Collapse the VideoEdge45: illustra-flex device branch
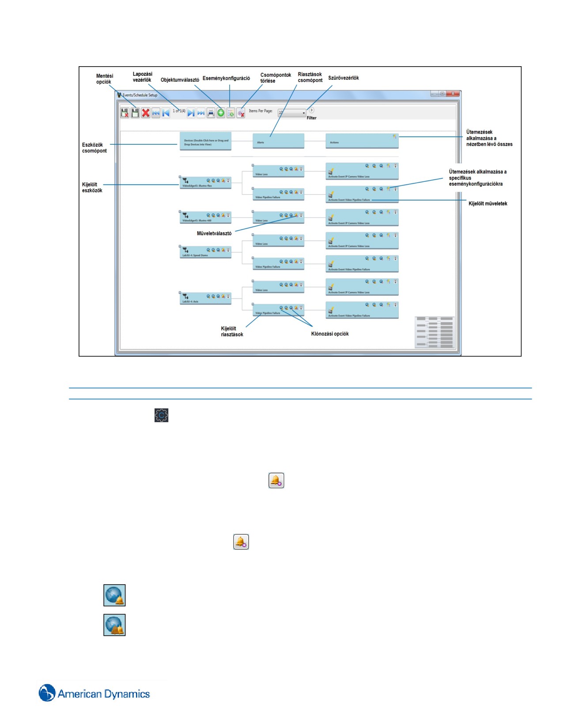Viewport: 563px width, 728px height. point(180,177)
